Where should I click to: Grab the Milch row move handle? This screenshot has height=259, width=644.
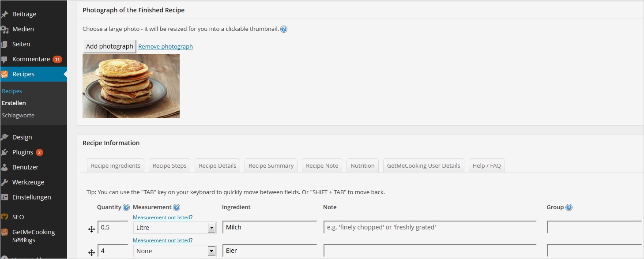[91, 229]
